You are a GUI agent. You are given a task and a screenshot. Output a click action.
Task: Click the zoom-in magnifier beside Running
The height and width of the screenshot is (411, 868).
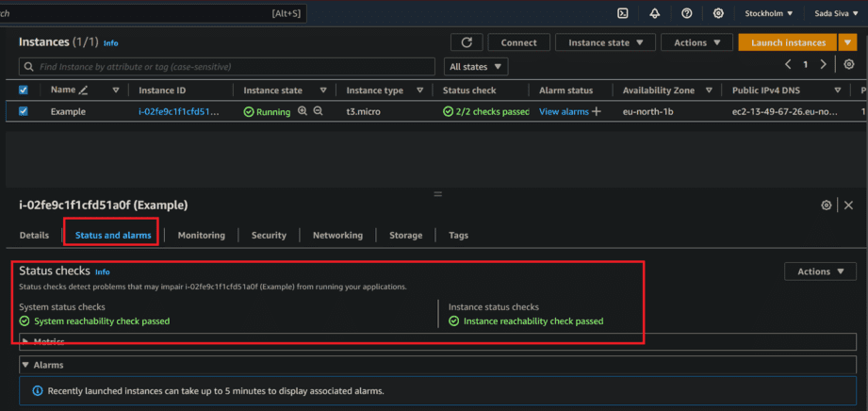pyautogui.click(x=303, y=111)
